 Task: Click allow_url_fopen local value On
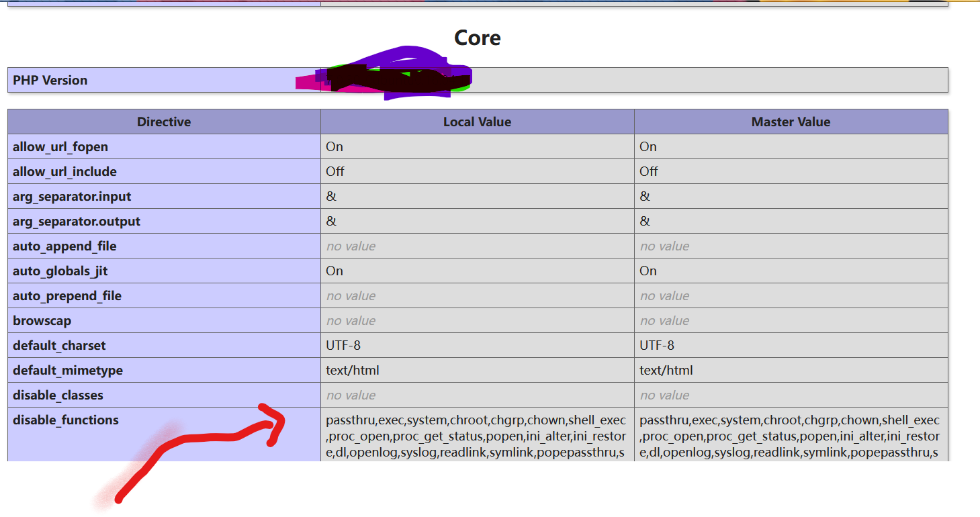click(x=335, y=146)
